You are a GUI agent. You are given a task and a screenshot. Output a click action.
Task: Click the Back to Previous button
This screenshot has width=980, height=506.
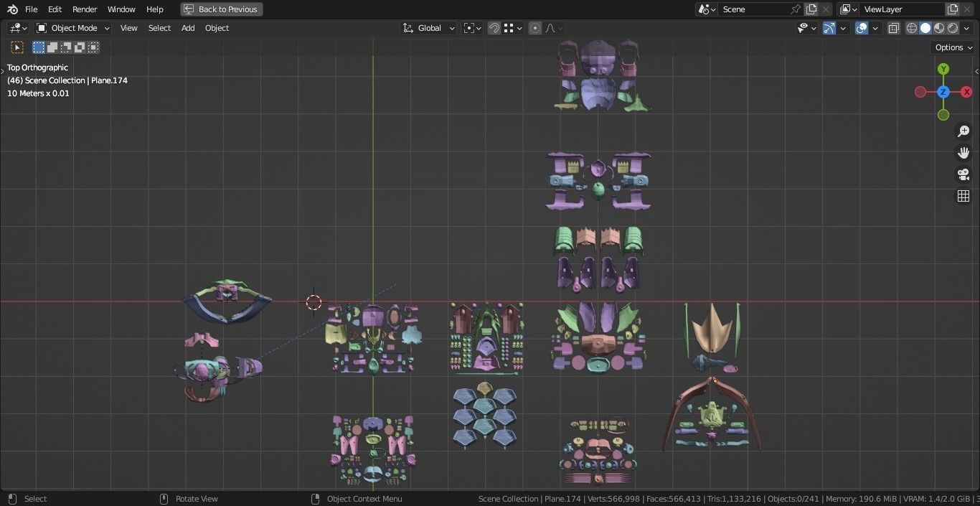click(221, 9)
